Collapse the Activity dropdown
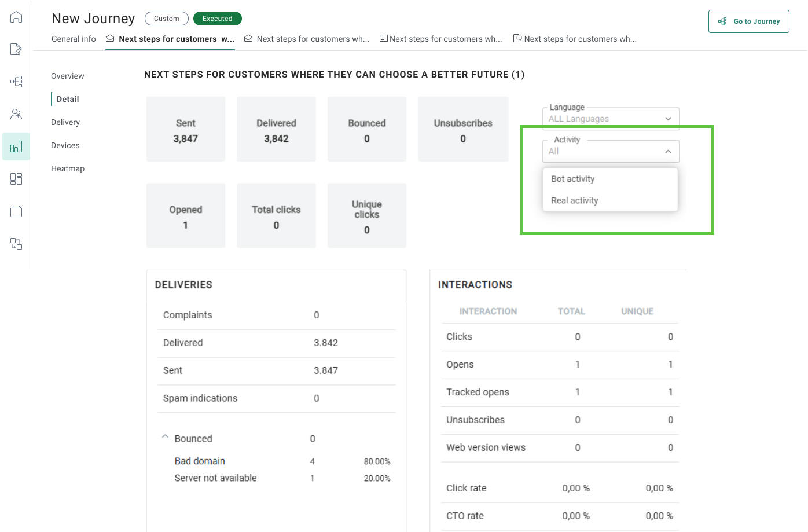 point(668,151)
